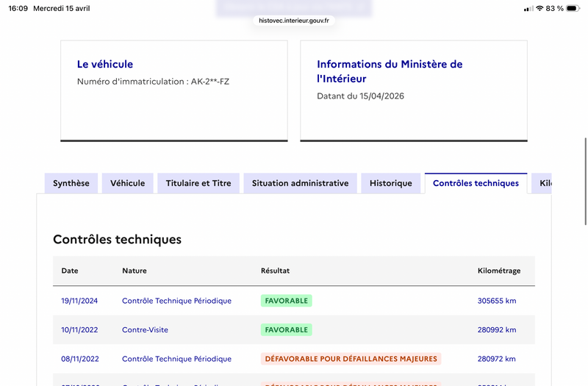This screenshot has height=386, width=588.
Task: Click the 305655 km mileage value
Action: pyautogui.click(x=497, y=301)
